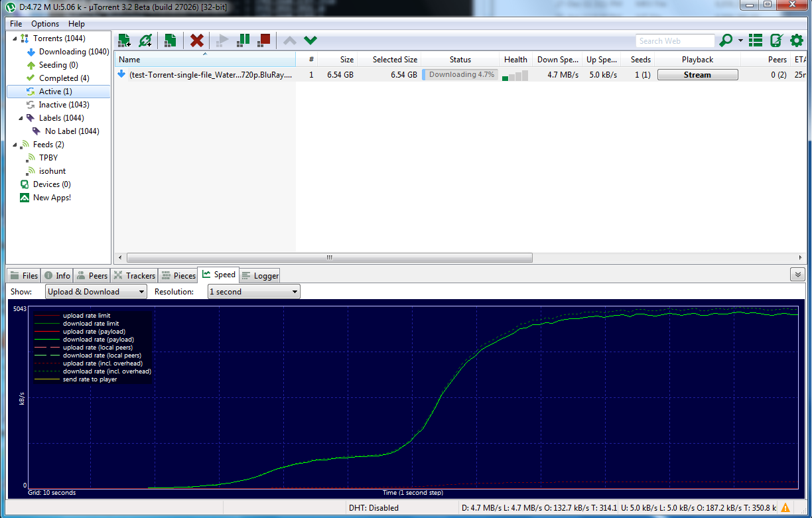Open Preferences via the gear icon
Viewport: 812px width, 518px height.
click(x=797, y=40)
